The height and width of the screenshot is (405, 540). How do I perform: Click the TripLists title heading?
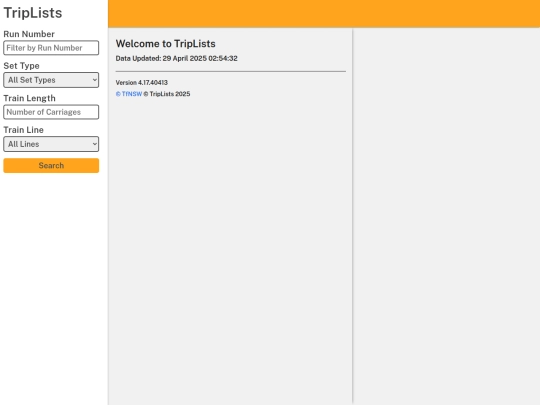point(33,13)
